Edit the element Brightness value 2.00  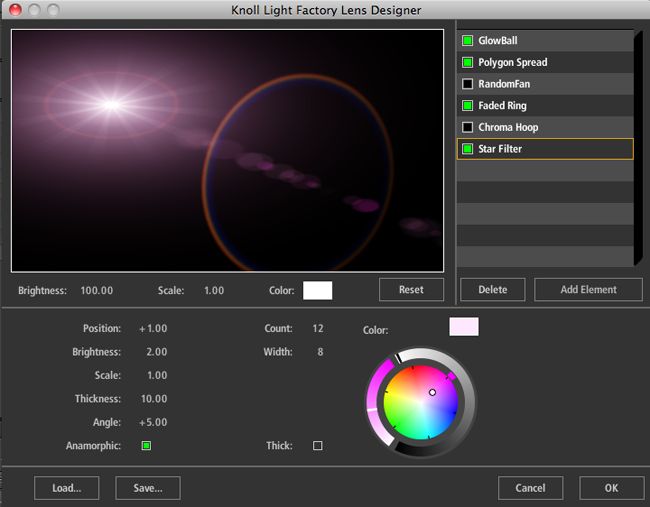click(157, 352)
